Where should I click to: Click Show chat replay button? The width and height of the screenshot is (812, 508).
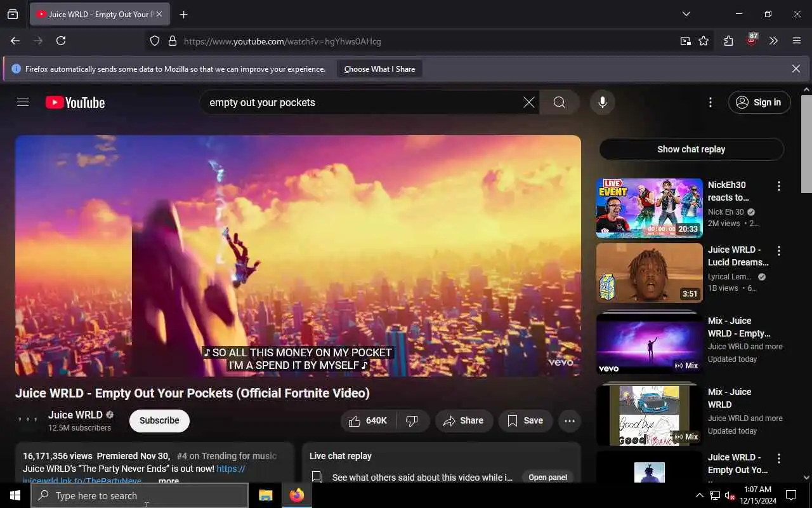pyautogui.click(x=691, y=149)
